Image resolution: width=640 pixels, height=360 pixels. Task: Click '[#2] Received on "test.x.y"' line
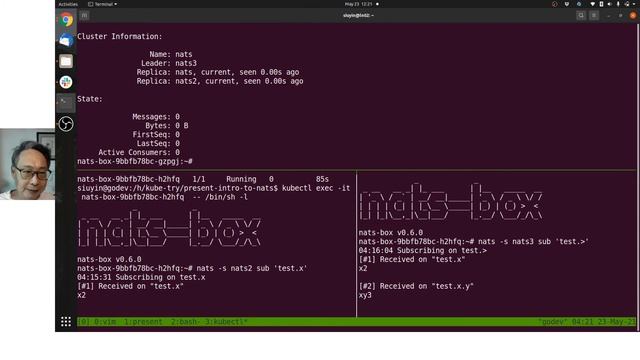(x=416, y=286)
